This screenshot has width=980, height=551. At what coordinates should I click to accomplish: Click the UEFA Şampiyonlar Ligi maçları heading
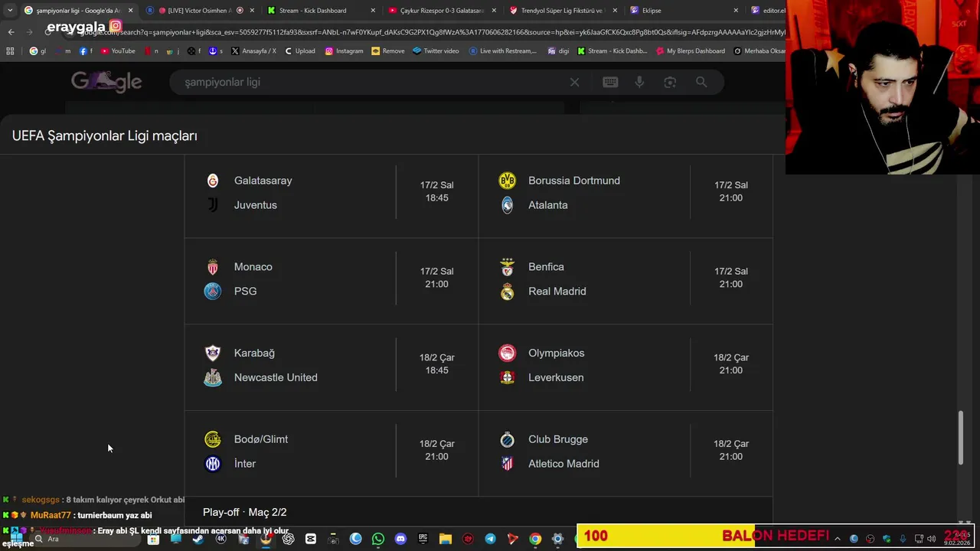pos(105,135)
